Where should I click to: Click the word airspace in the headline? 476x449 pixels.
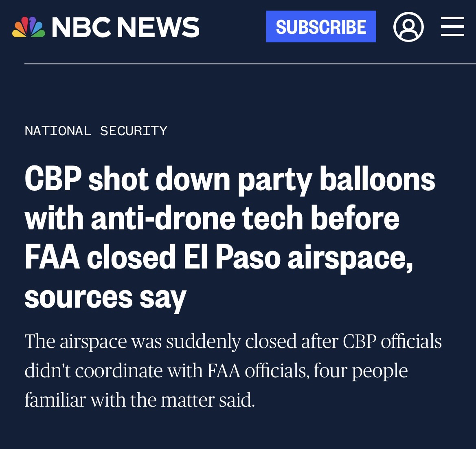pyautogui.click(x=349, y=258)
